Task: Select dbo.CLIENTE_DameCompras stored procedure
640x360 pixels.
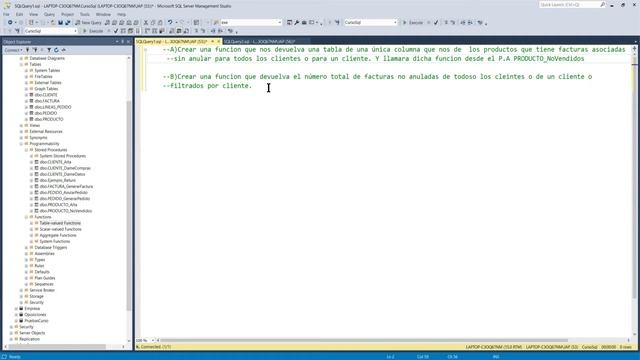Action: click(65, 168)
